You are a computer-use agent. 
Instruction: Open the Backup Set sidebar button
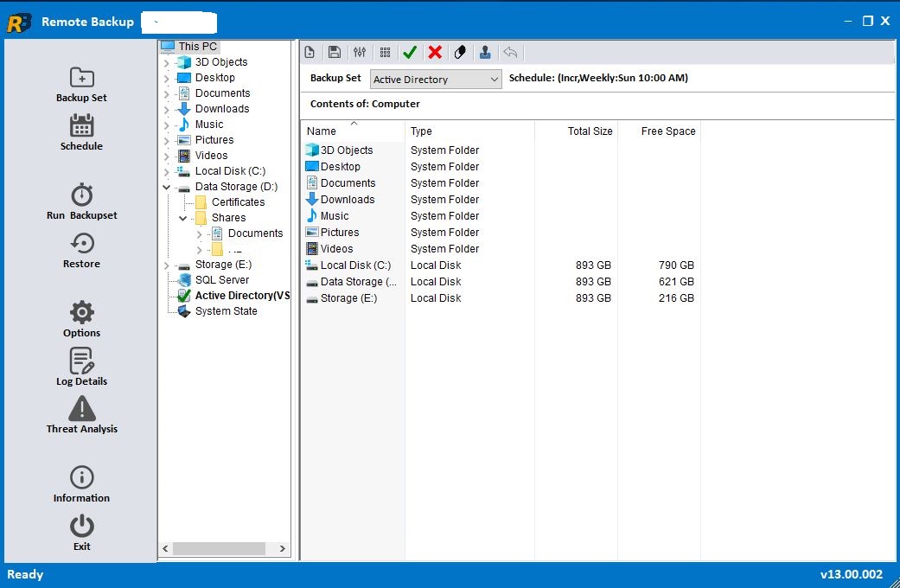(81, 85)
